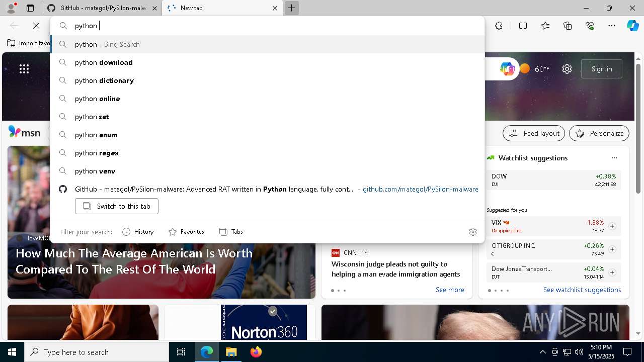
Task: Open the notification center icon
Action: coord(627,352)
